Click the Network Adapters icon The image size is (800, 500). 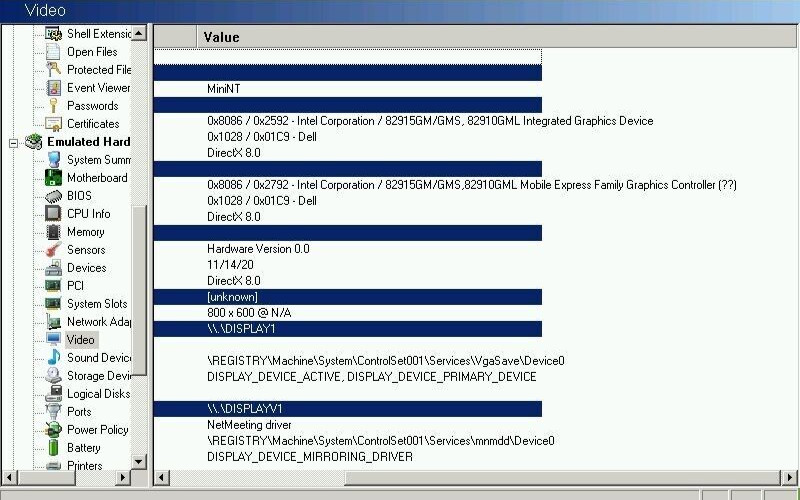[53, 321]
